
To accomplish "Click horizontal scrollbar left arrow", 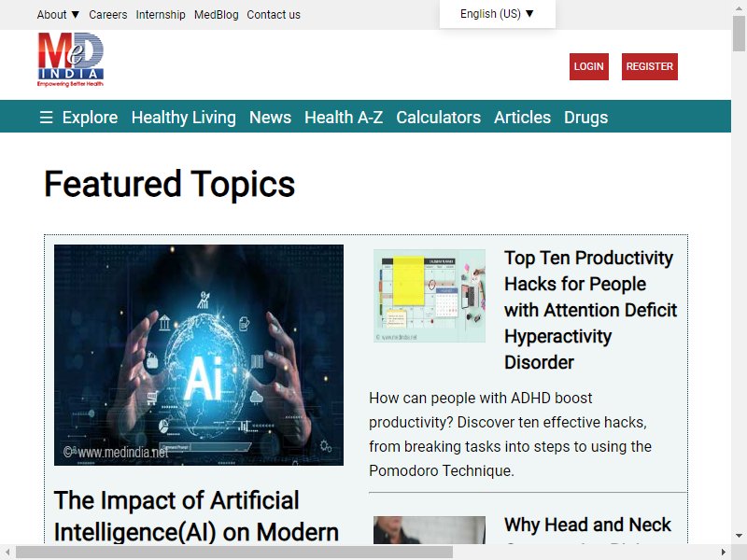I will tap(7, 553).
